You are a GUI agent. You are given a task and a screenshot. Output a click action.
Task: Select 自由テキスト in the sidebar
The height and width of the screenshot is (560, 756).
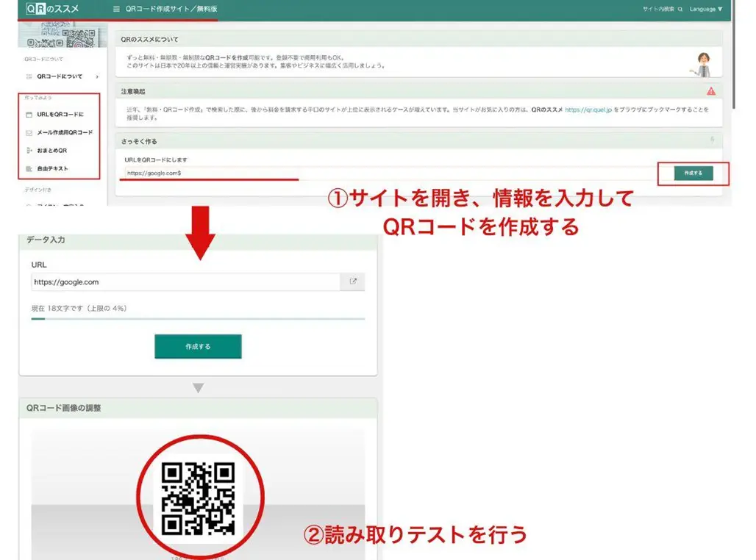point(52,169)
